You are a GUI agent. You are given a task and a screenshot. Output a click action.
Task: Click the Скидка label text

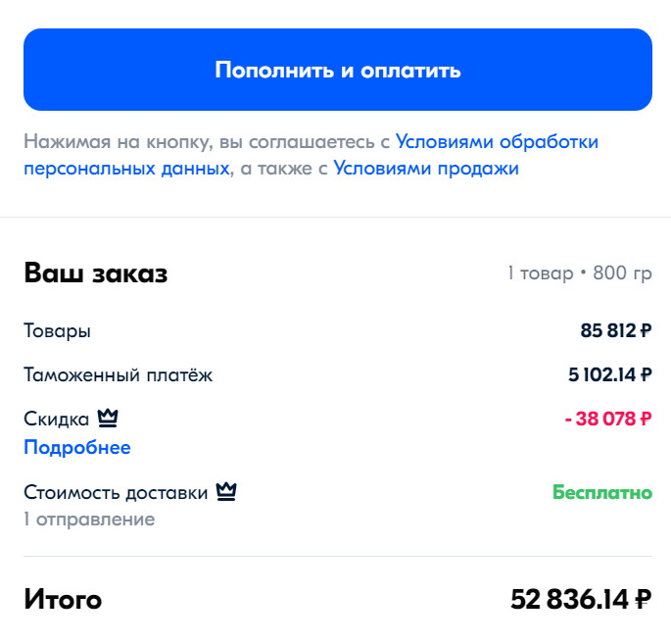click(x=57, y=420)
